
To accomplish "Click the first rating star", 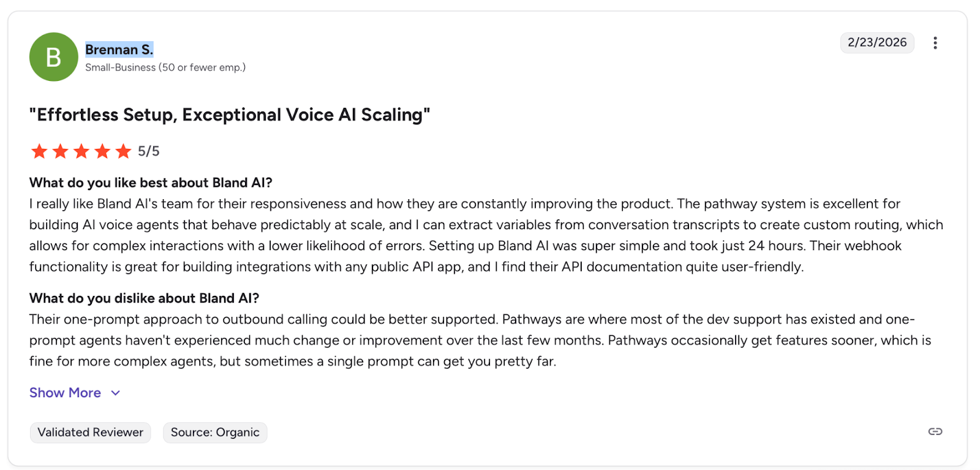I will coord(39,151).
